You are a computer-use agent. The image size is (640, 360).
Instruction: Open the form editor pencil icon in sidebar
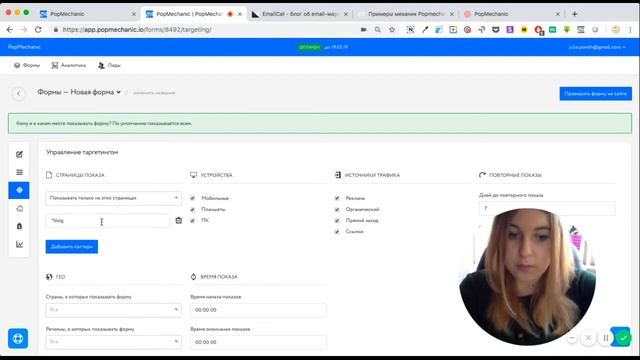(x=19, y=154)
